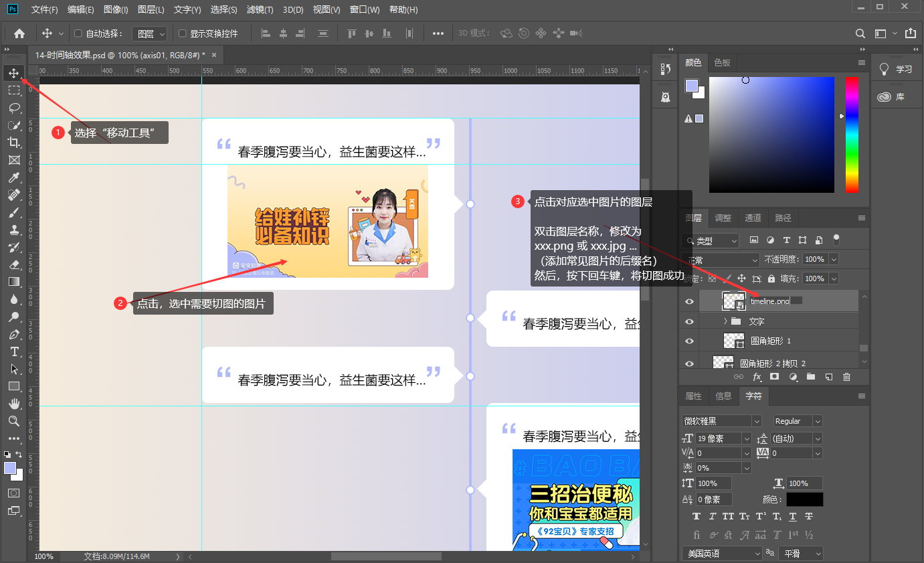Click the delete layer trash icon
This screenshot has height=563, width=924.
(846, 377)
